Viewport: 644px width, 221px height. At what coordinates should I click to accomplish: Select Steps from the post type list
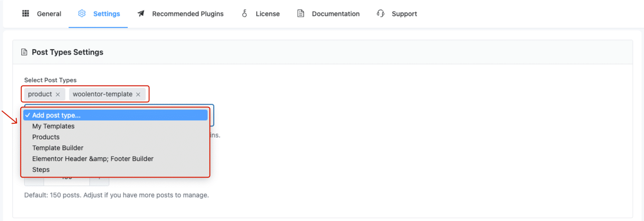[x=41, y=170]
